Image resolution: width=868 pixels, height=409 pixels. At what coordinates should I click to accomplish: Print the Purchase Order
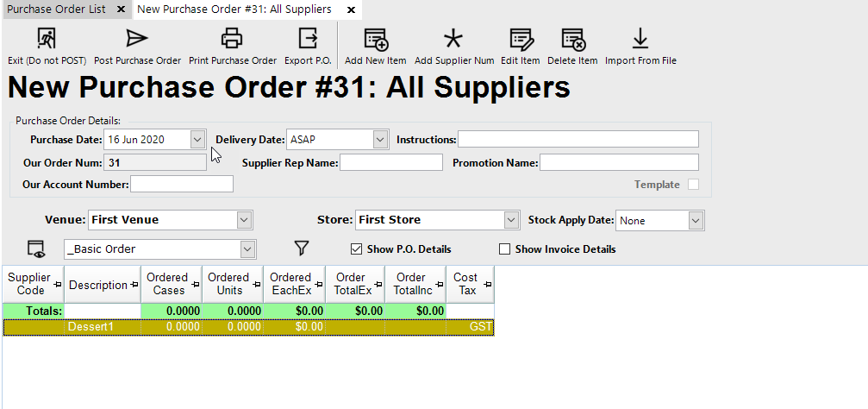click(x=232, y=39)
